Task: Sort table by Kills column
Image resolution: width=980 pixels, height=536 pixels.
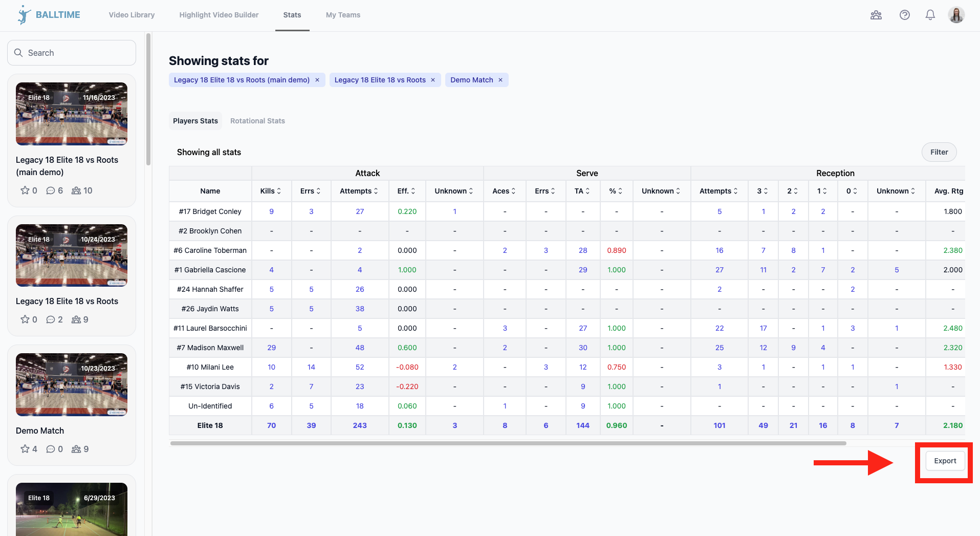Action: tap(279, 191)
